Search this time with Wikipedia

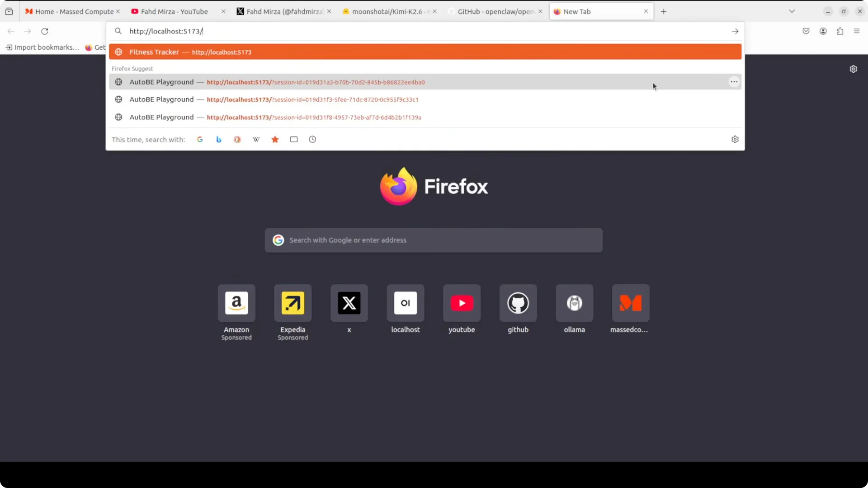point(256,139)
